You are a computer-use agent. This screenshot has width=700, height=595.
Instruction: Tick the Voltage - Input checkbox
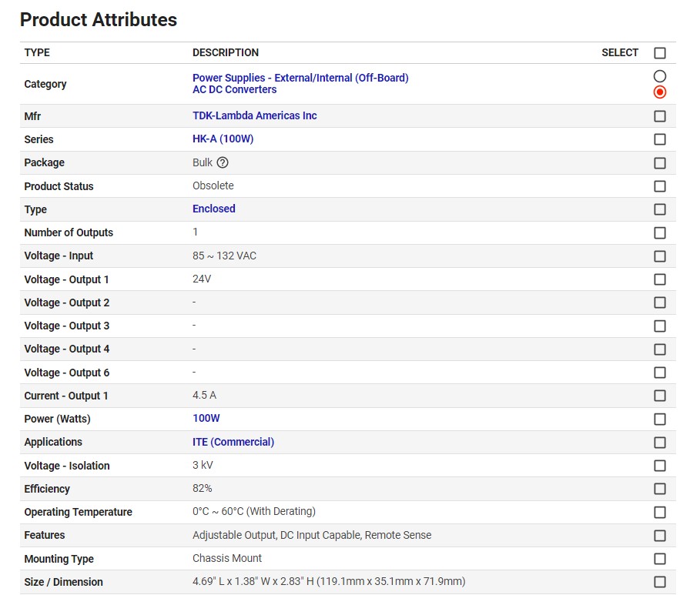[660, 256]
